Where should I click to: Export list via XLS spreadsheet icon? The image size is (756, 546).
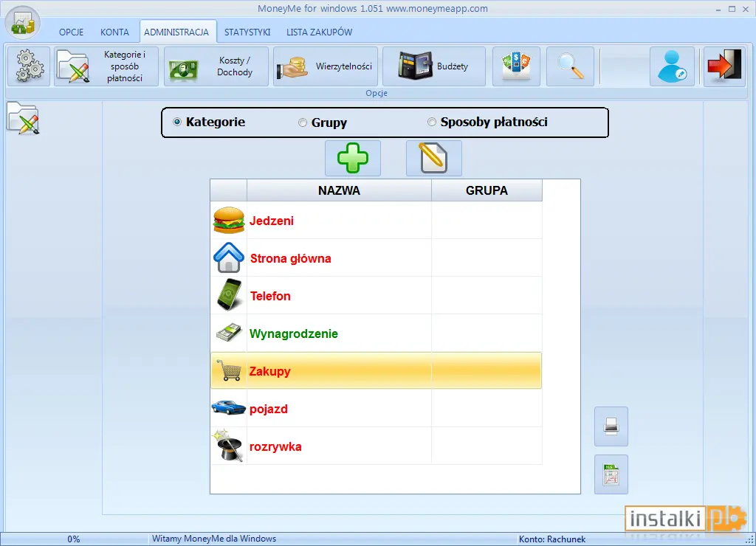611,474
